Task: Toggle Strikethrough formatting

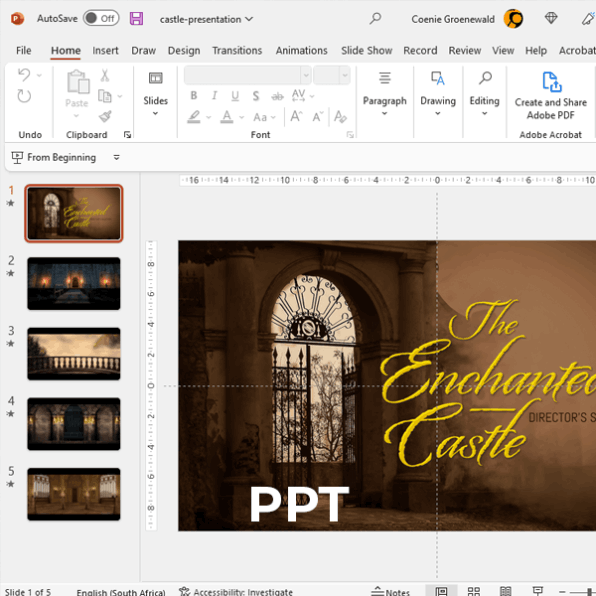Action: coord(277,97)
